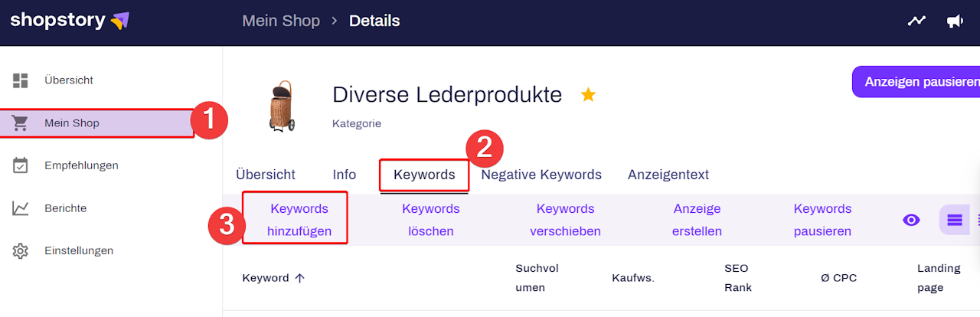The width and height of the screenshot is (980, 317).
Task: Go to Mein Shop breadcrumb link
Action: tap(281, 21)
